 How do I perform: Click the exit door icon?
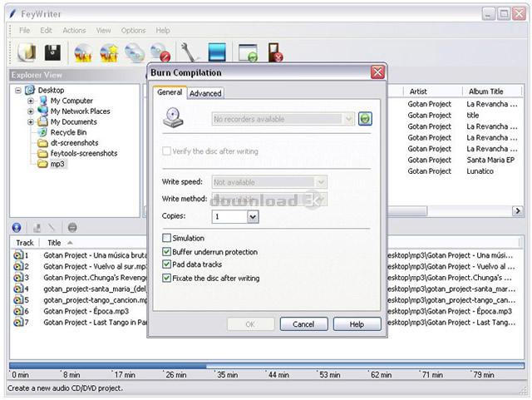(x=275, y=52)
